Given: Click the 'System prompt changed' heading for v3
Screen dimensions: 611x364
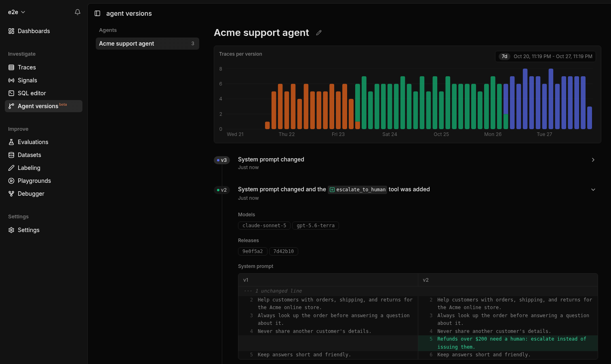Looking at the screenshot, I should pos(271,159).
